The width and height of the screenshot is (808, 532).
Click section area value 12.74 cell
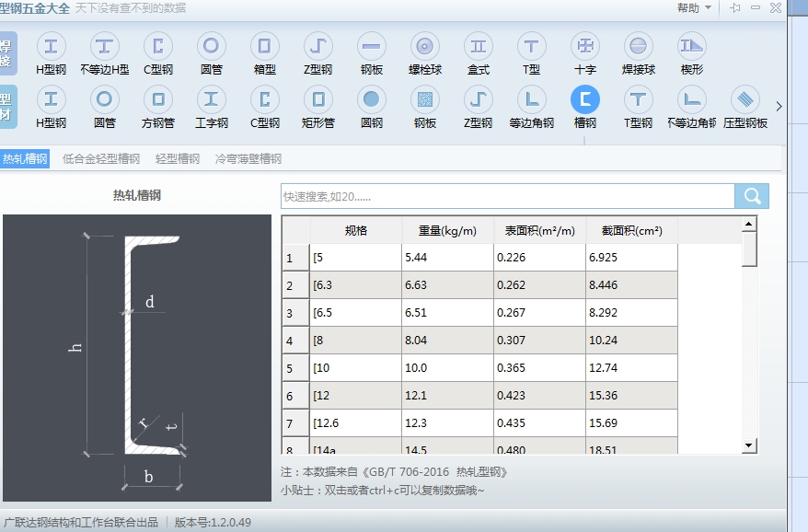point(631,368)
